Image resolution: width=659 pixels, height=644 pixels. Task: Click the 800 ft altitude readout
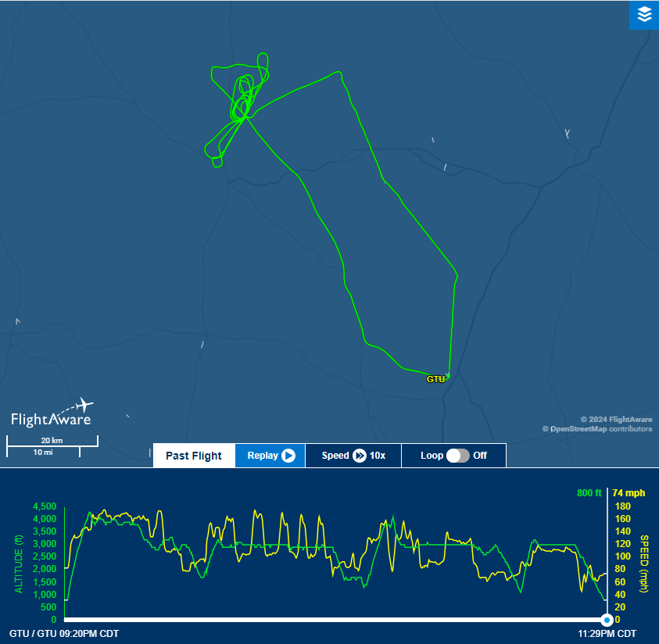coord(589,493)
